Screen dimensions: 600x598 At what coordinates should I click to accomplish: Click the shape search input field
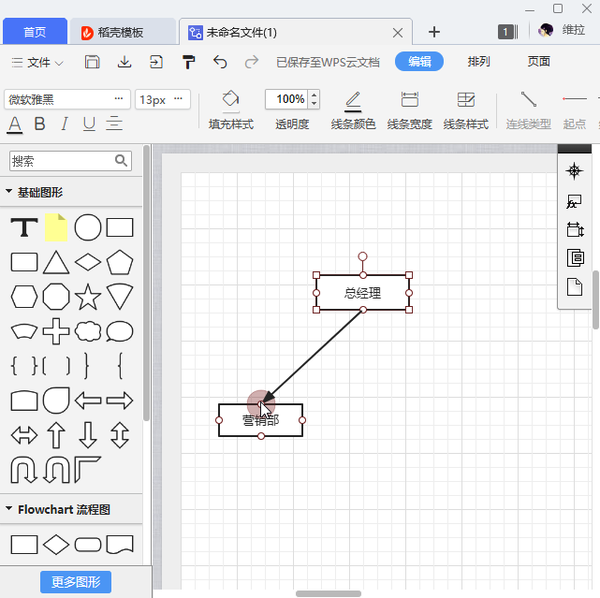(62, 160)
